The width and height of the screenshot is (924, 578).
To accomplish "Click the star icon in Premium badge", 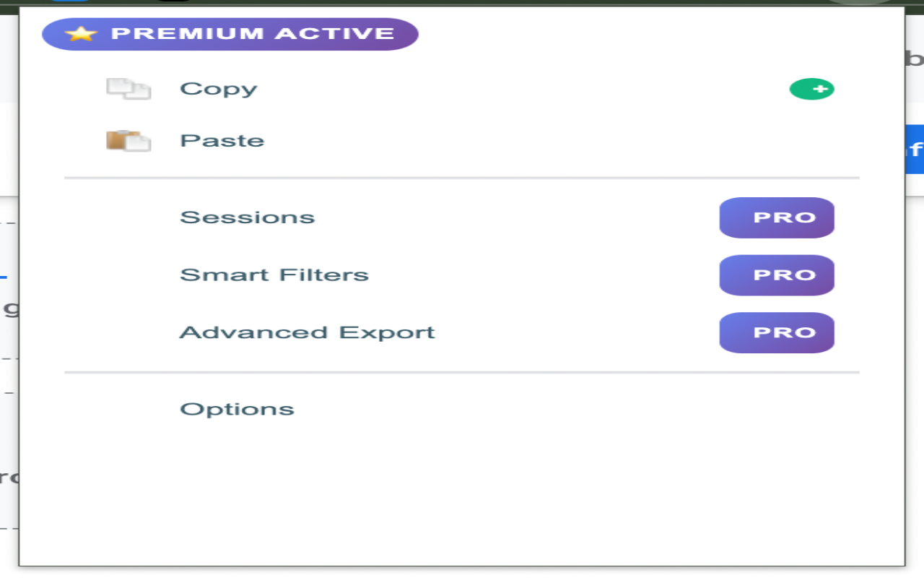I will [x=80, y=34].
